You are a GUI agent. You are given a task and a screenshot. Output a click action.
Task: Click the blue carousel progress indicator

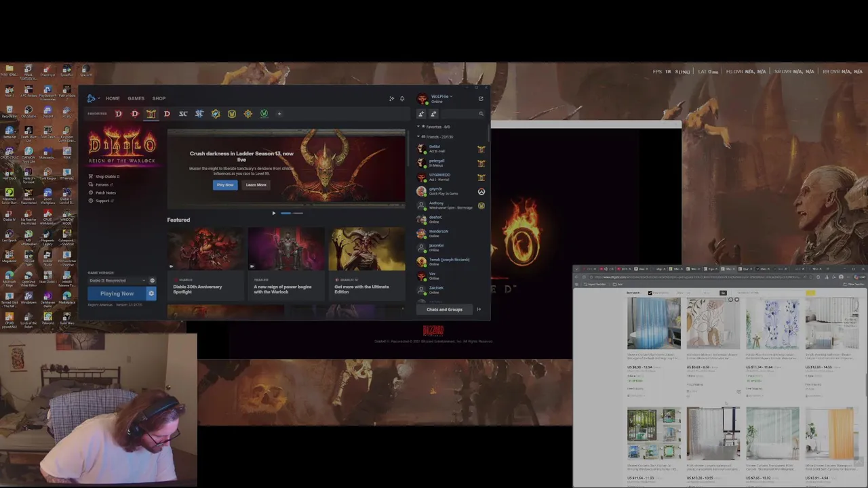pyautogui.click(x=285, y=213)
